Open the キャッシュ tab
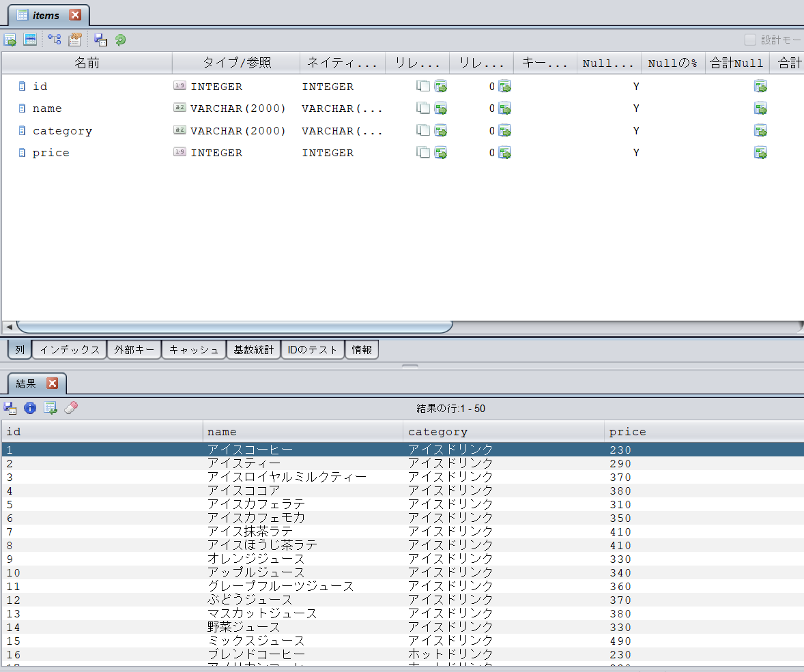804x672 pixels. pyautogui.click(x=194, y=349)
